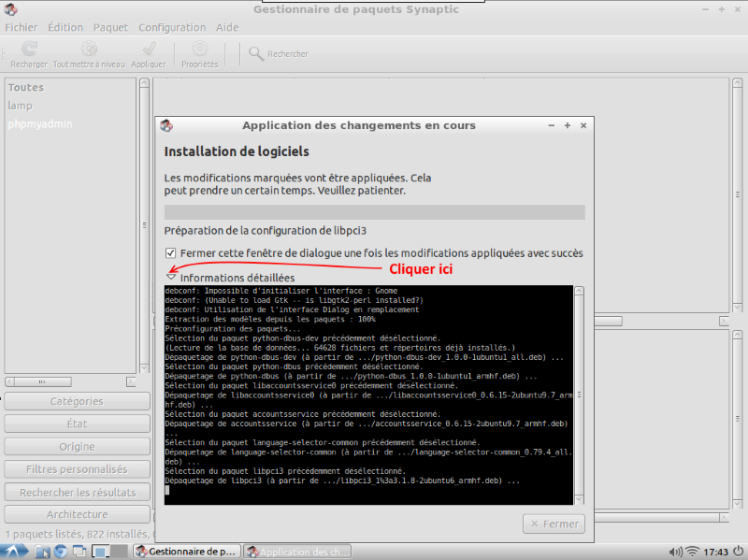Click the Wi-Fi icon in the system tray
The width and height of the screenshot is (748, 560).
pyautogui.click(x=692, y=552)
